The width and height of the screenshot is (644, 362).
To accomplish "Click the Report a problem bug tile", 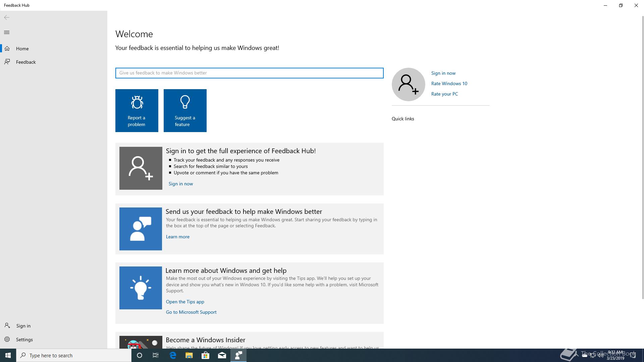I will (x=137, y=110).
